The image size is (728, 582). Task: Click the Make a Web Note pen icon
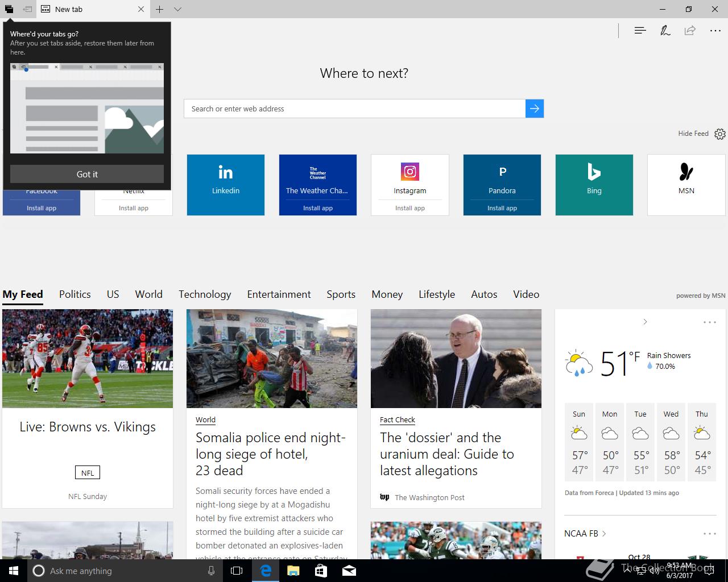pos(665,31)
